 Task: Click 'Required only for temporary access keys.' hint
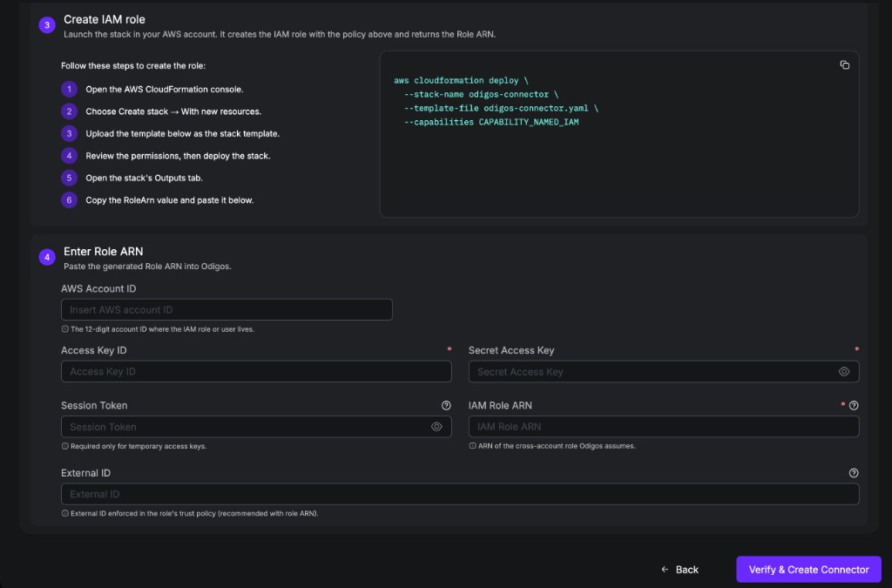pos(139,446)
